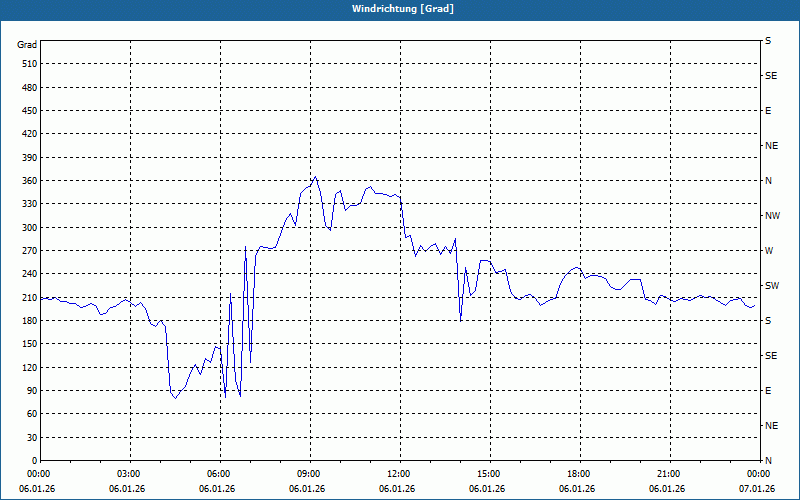Select the 120 tick label on the degree axis

30,367
